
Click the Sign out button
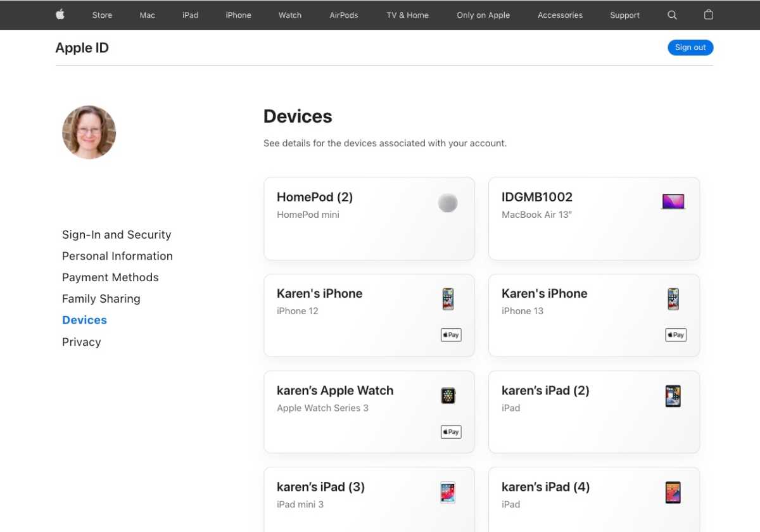click(x=690, y=47)
